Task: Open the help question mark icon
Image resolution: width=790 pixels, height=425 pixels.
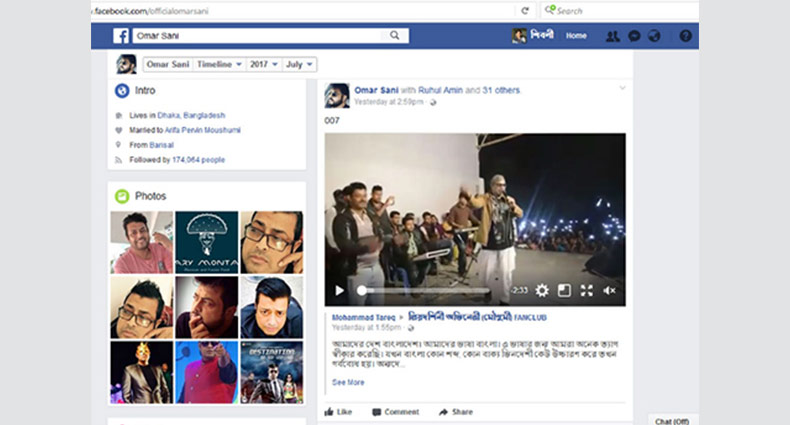Action: click(x=685, y=36)
